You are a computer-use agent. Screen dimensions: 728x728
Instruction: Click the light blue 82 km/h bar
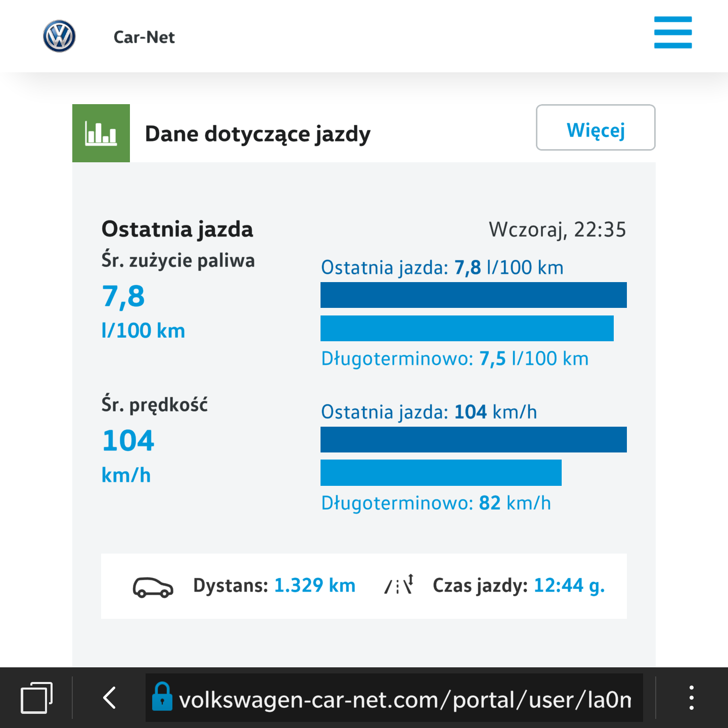441,473
